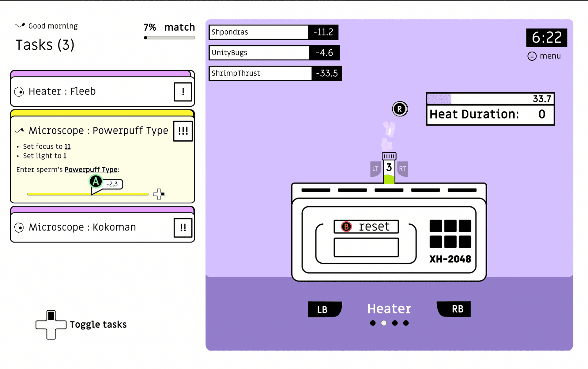Click the Good morning wave icon

pos(20,25)
